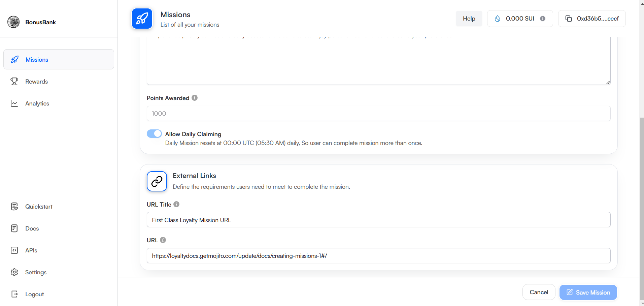Click the 0.000 SUI balance button
Screen dimensions: 644x306
(520, 19)
